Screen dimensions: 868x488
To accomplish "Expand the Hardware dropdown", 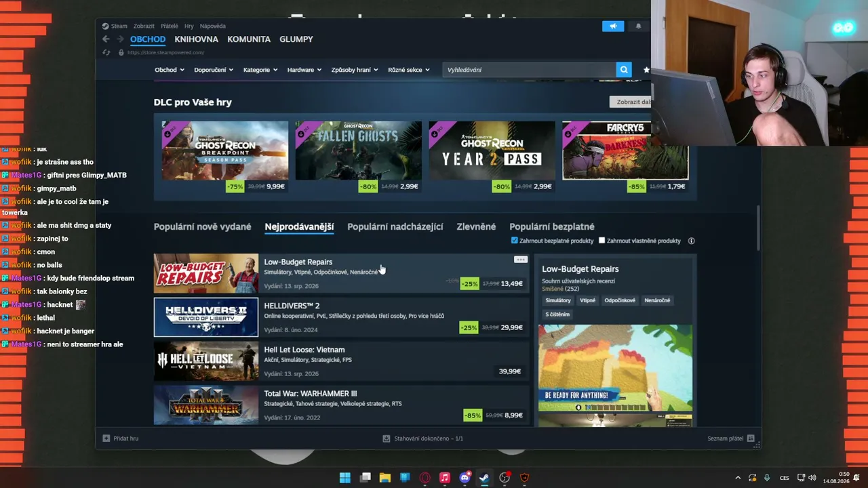I will pos(304,70).
